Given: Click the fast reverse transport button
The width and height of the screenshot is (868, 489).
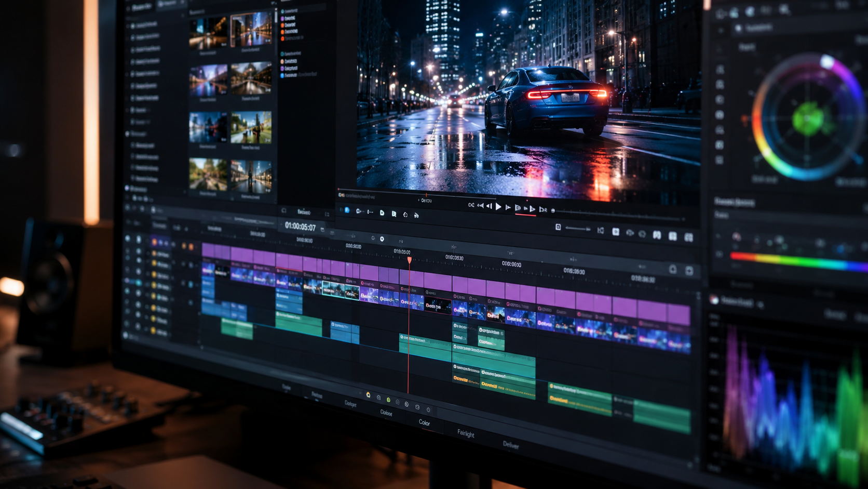Looking at the screenshot, I should [x=480, y=206].
